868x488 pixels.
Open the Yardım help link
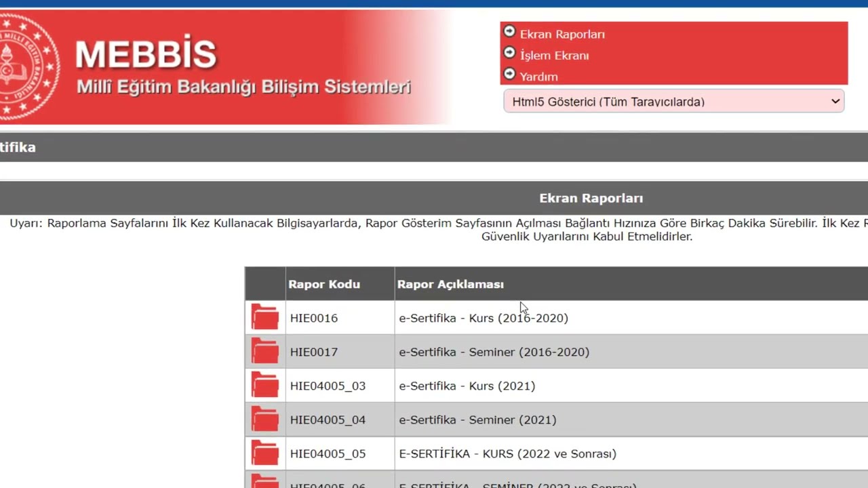pyautogui.click(x=538, y=77)
